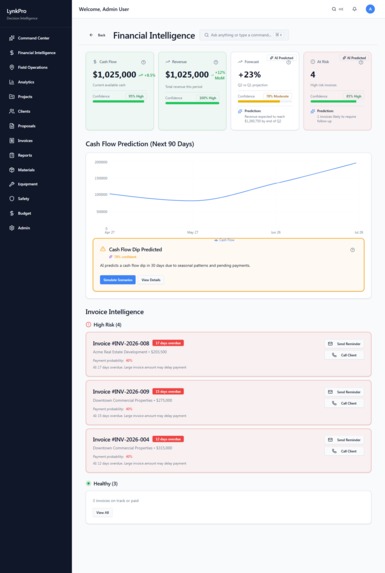Click the Forecast confidence progress bar
Image resolution: width=385 pixels, height=573 pixels.
pos(264,102)
